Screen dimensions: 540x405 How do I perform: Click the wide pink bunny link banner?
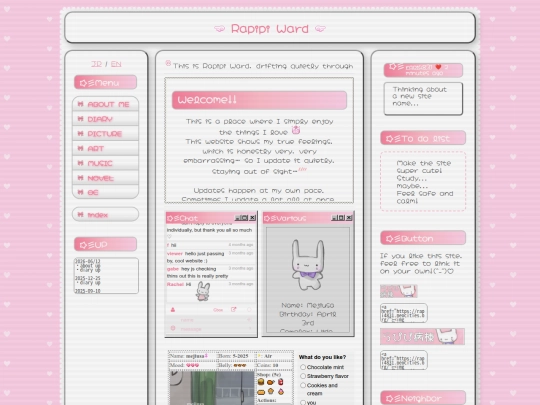[423, 336]
